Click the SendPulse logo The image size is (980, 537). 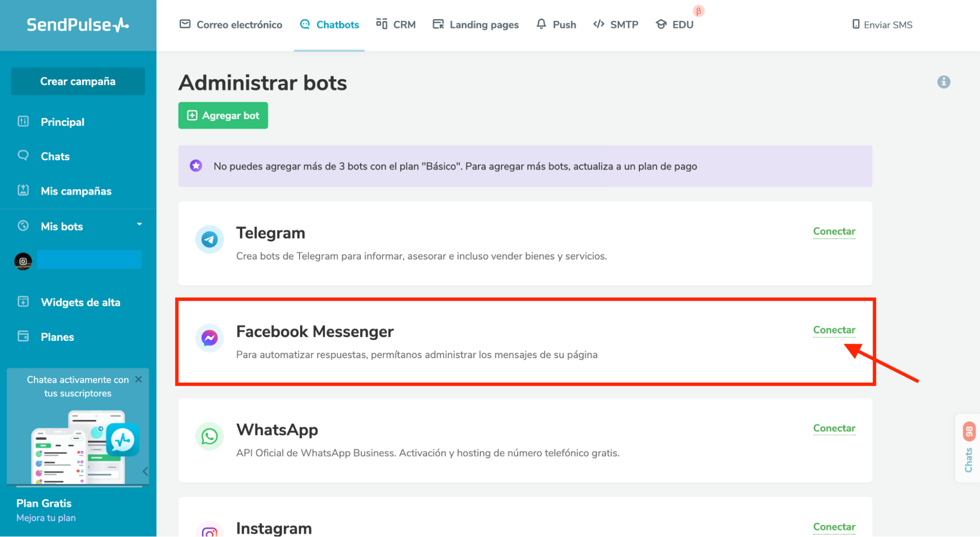(x=77, y=24)
